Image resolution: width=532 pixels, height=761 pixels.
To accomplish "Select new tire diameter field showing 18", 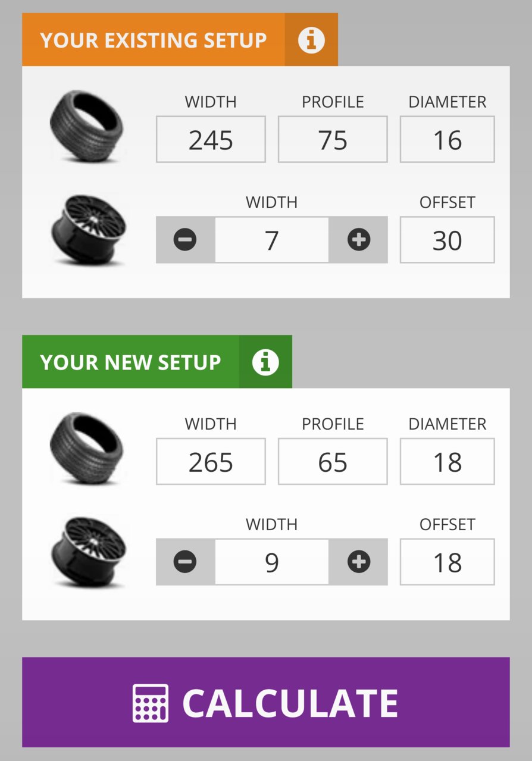I will (x=447, y=461).
